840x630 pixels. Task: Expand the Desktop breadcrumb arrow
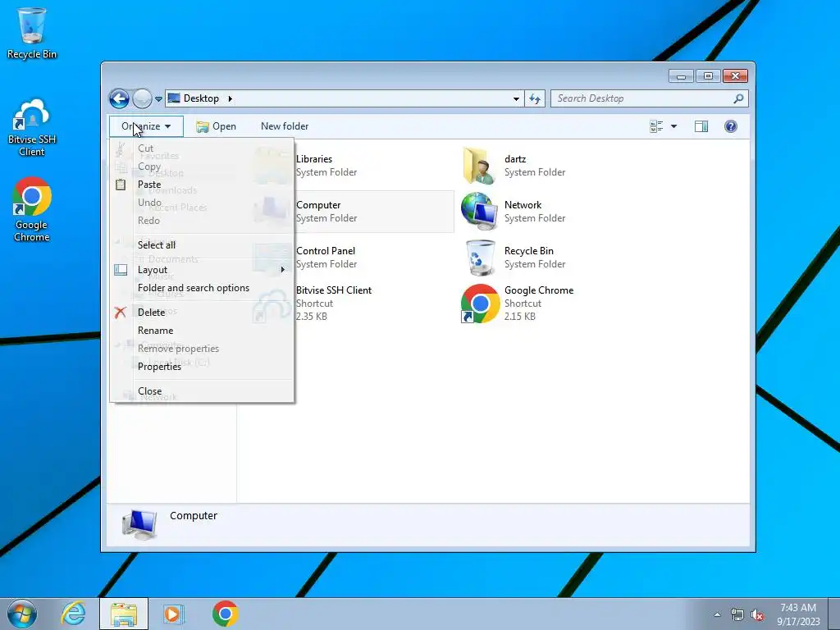point(231,98)
